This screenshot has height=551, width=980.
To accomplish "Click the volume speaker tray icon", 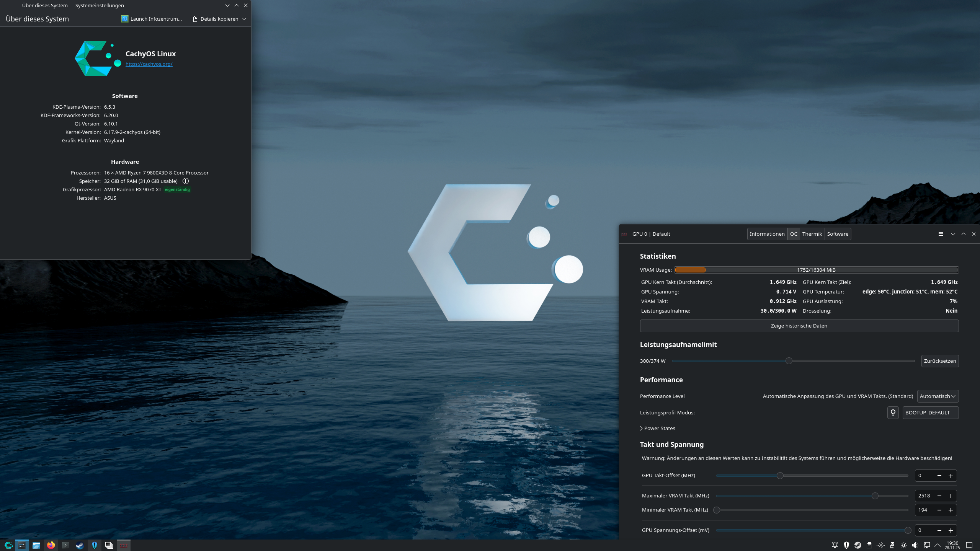I will (x=915, y=545).
